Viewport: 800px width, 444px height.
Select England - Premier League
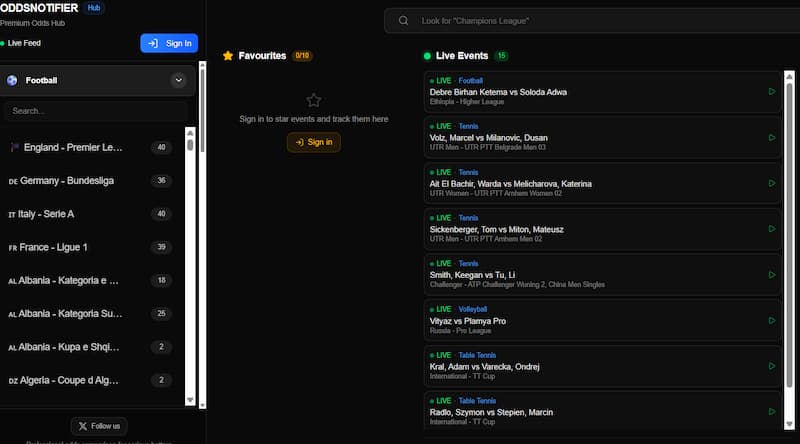click(x=92, y=147)
